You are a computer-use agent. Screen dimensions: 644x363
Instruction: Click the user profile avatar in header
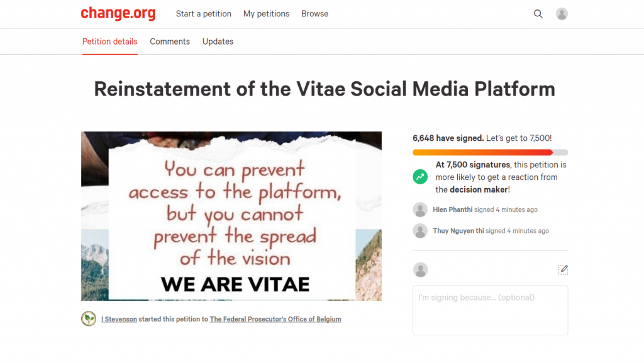(x=562, y=14)
